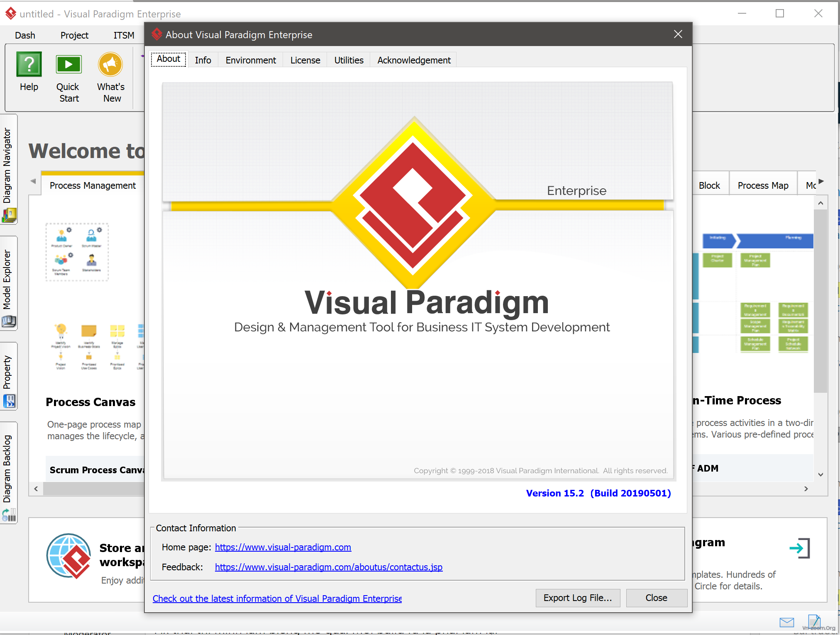The image size is (840, 635).
Task: Click the mail envelope status bar icon
Action: point(786,622)
